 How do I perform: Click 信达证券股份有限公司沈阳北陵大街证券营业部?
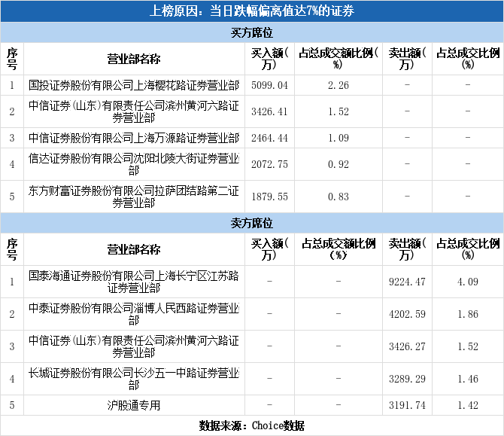click(x=134, y=164)
